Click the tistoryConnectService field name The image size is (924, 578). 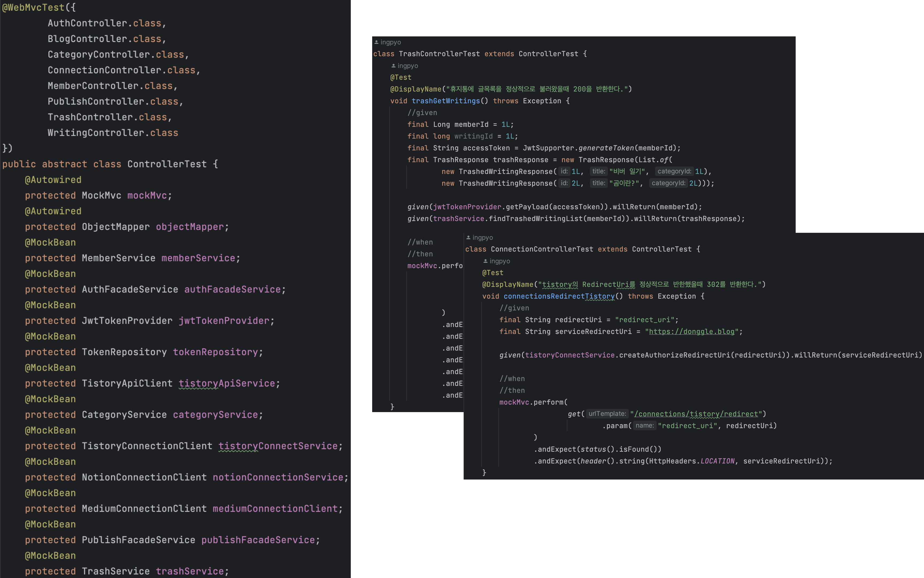pyautogui.click(x=278, y=447)
